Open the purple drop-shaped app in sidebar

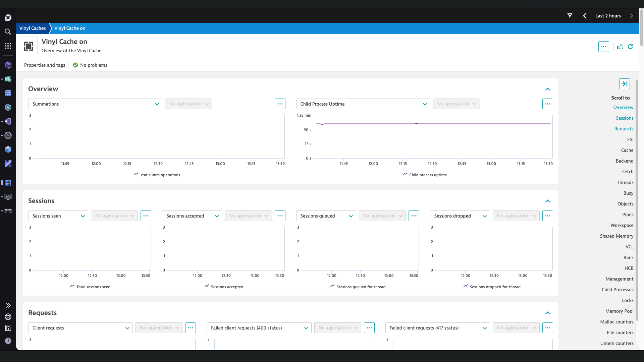click(8, 121)
